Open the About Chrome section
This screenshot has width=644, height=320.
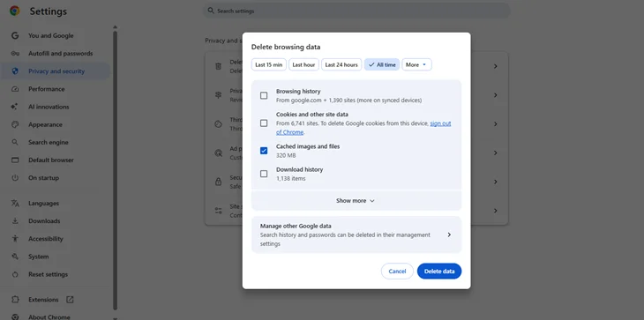click(x=56, y=316)
